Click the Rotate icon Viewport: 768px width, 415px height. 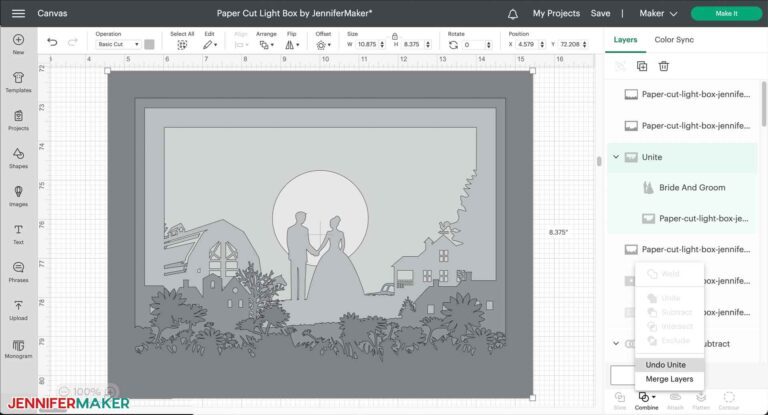click(453, 45)
